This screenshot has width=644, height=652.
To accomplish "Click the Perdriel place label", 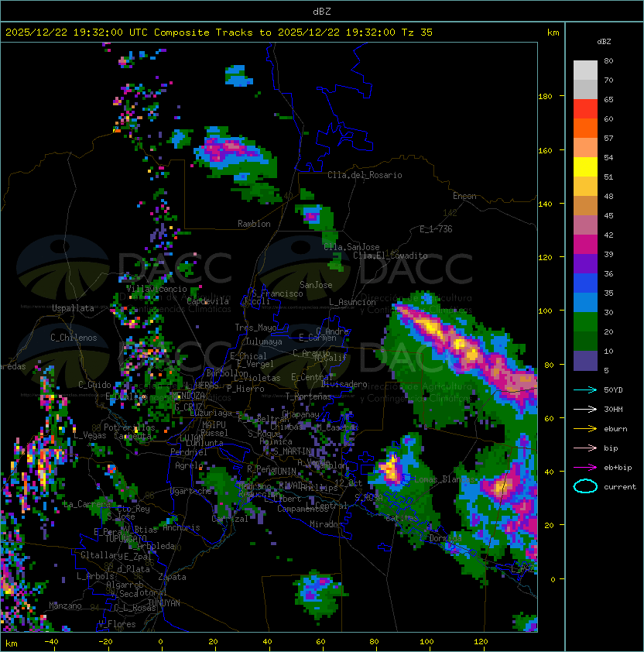I will click(189, 451).
